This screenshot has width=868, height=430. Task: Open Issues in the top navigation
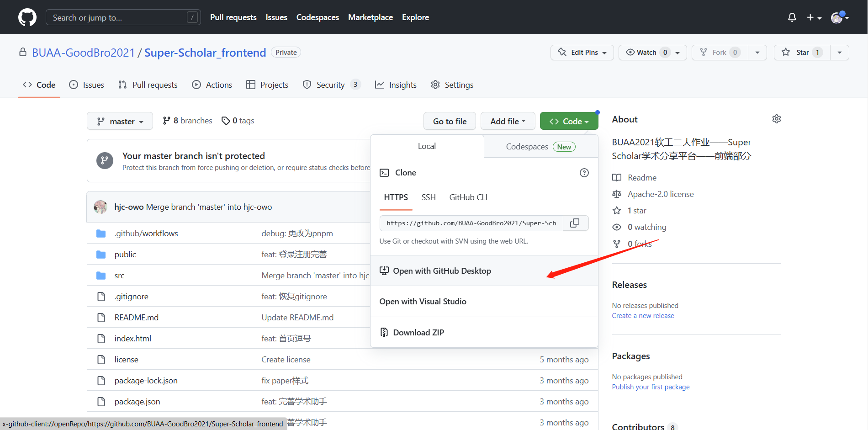pos(276,17)
